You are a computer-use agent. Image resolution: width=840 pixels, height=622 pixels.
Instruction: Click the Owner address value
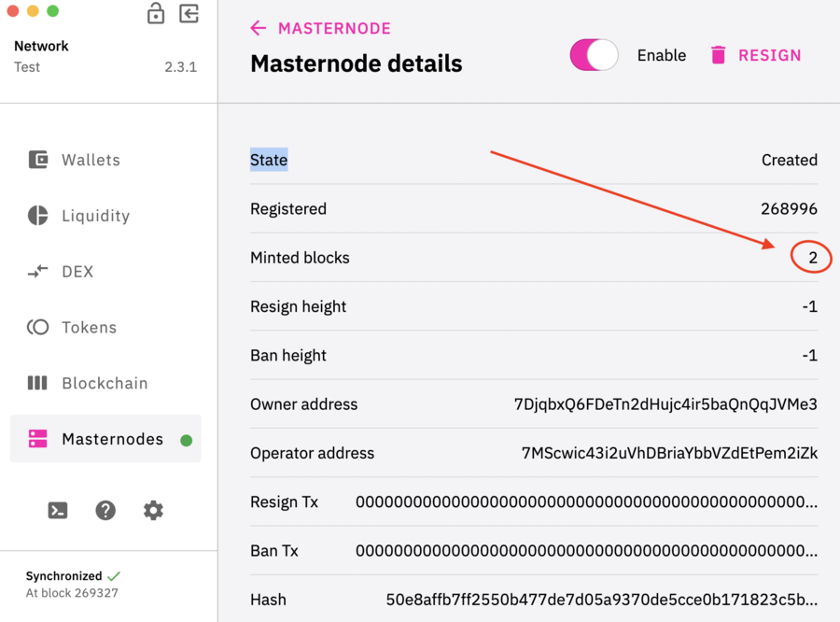[665, 404]
